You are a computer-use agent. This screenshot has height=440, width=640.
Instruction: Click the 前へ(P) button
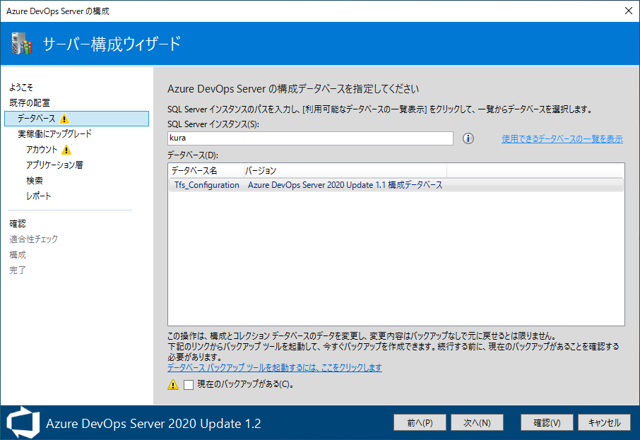point(420,423)
